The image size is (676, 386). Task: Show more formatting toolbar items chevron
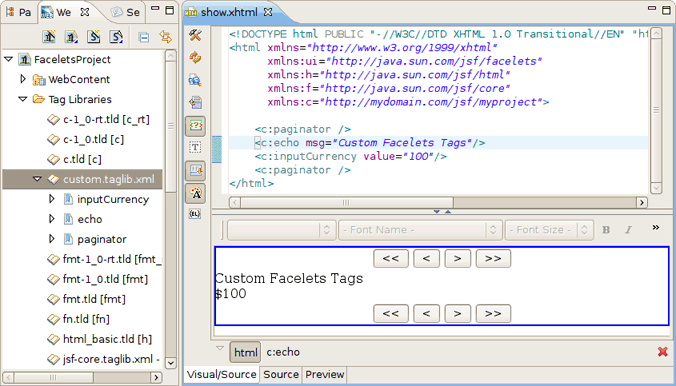coord(656,227)
